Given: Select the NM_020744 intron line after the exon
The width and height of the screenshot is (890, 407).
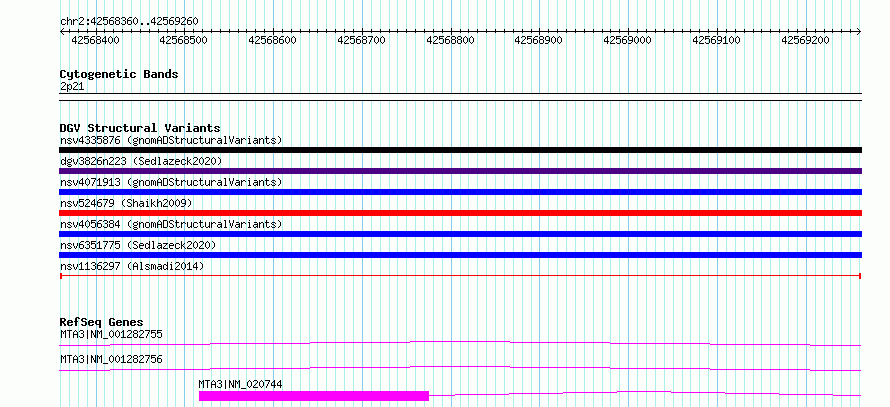Looking at the screenshot, I should (x=645, y=393).
